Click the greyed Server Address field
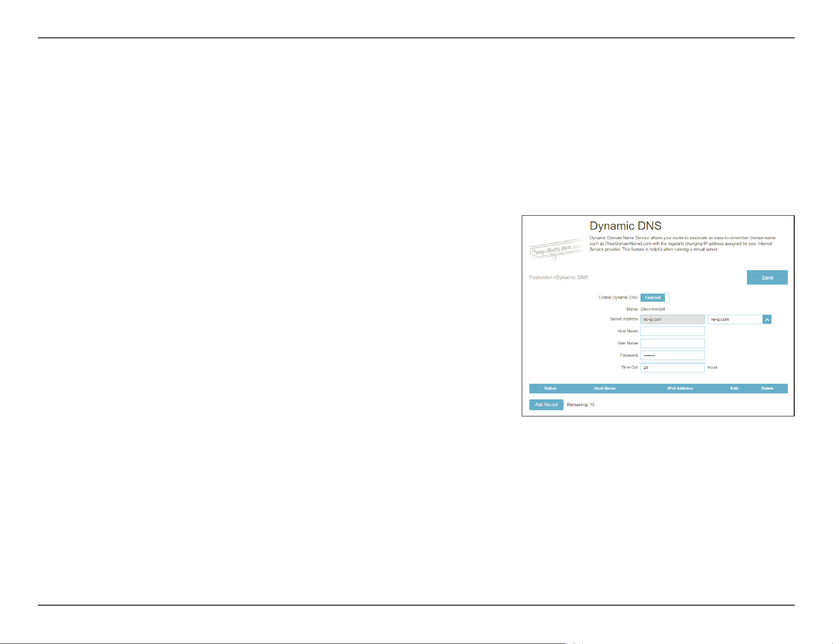This screenshot has height=644, width=833. pos(672,319)
